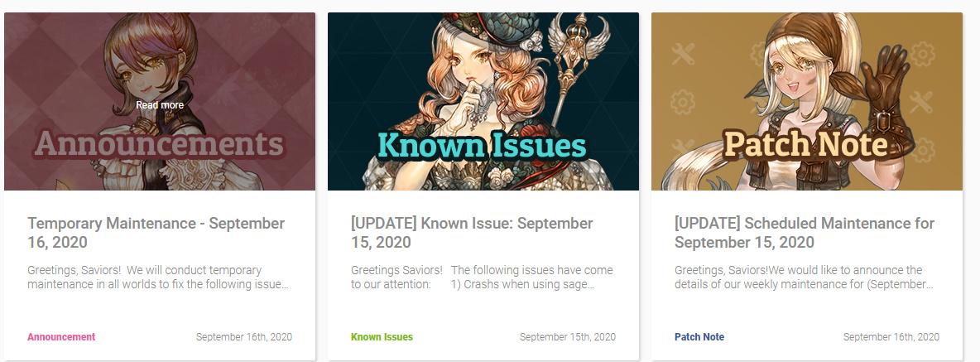Open the Known Issues banner image
Screen dimensions: 980x362
[x=483, y=101]
